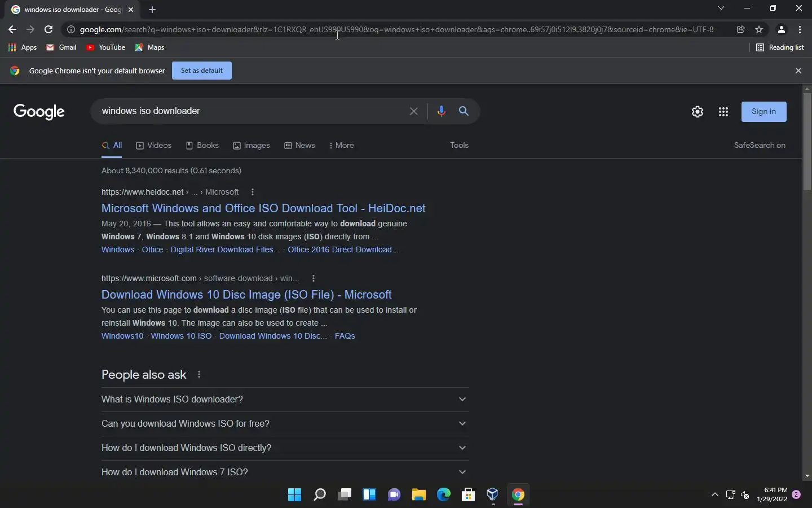Dismiss the default browser notification bar
812x508 pixels.
click(798, 71)
